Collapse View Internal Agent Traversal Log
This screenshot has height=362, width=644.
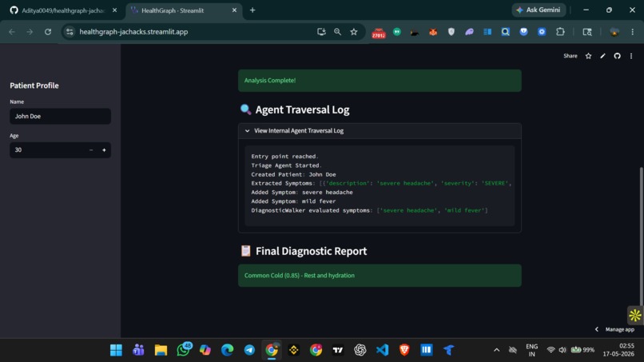[380, 131]
